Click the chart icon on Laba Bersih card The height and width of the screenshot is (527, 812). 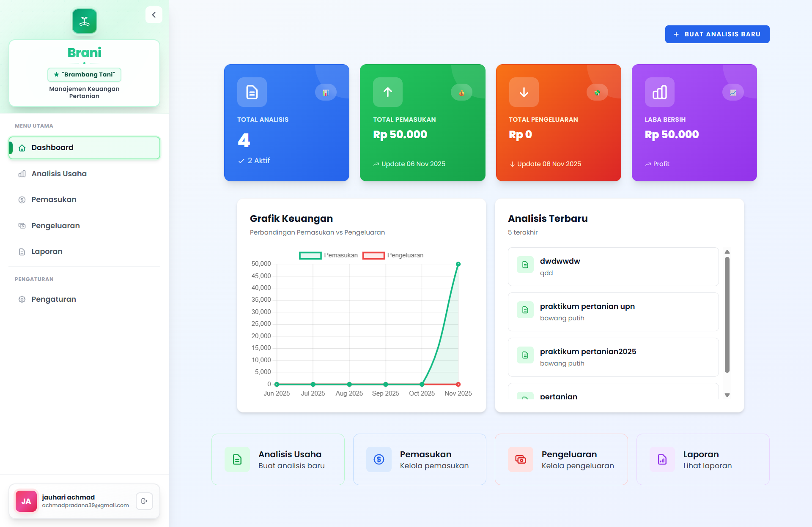coord(659,92)
